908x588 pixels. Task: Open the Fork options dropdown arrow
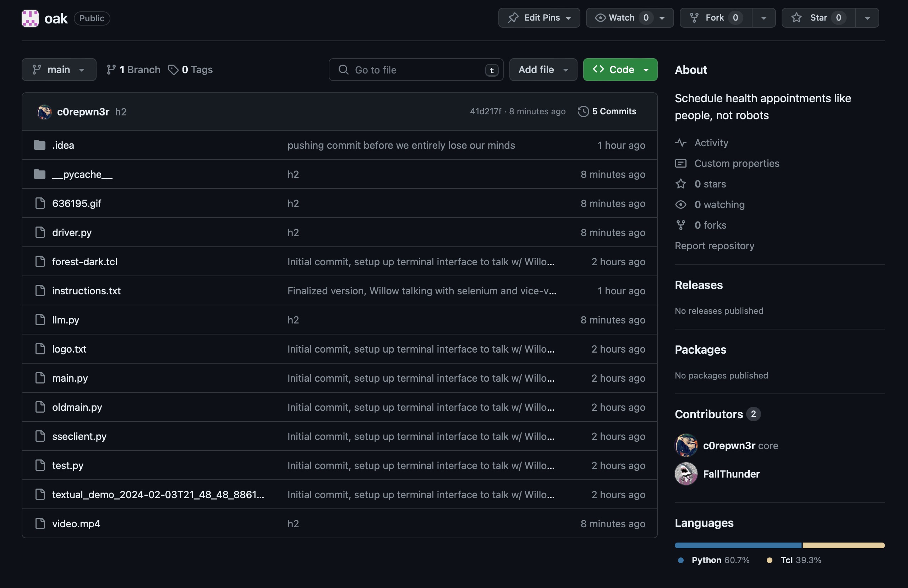(764, 18)
